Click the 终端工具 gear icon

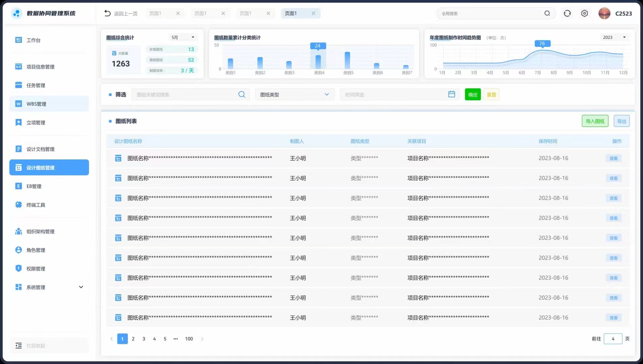coord(19,205)
